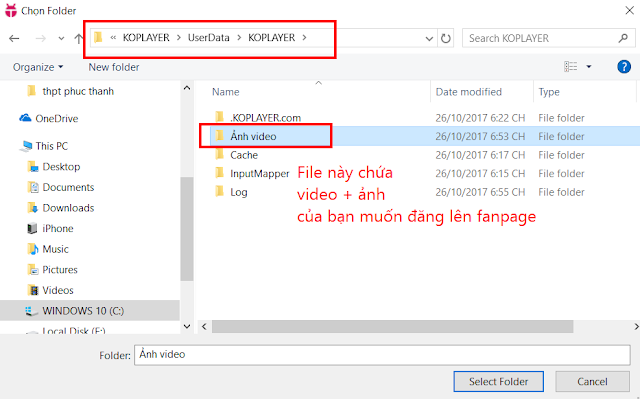The image size is (640, 399).
Task: Open iPhone device in navigation pane
Action: click(58, 228)
